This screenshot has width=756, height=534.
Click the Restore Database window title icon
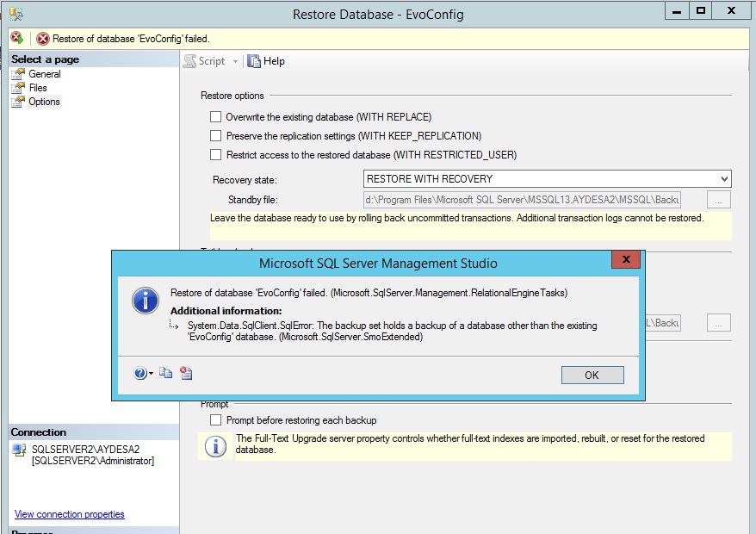[x=15, y=14]
